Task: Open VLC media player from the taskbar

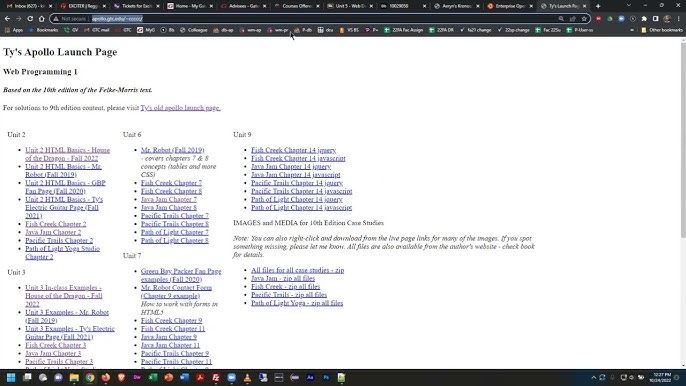Action: coord(247,377)
